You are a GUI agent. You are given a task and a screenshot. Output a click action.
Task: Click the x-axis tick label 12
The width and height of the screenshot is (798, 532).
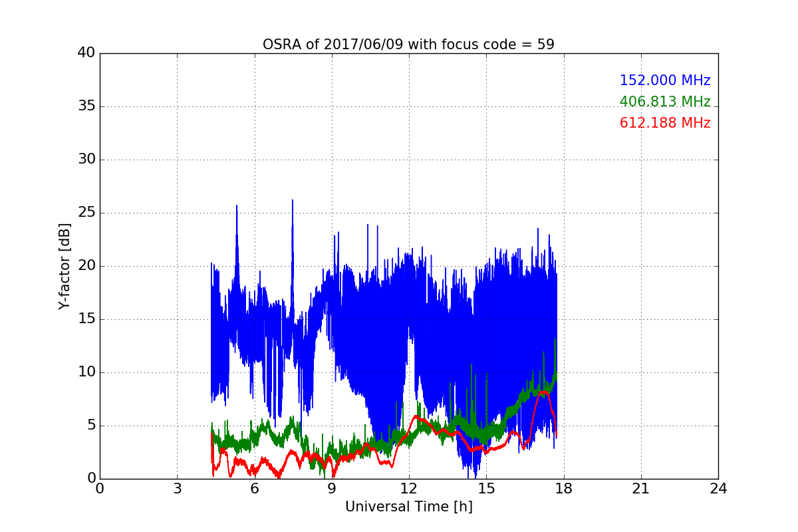click(409, 489)
